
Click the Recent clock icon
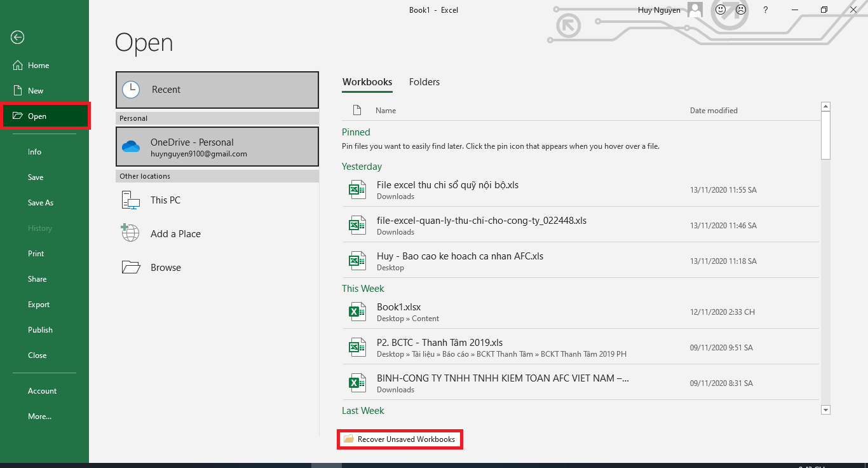pos(131,90)
